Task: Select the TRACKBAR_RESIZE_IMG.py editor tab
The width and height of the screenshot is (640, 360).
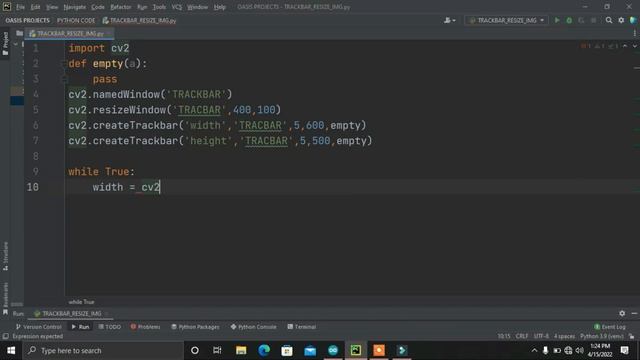Action: tap(69, 33)
